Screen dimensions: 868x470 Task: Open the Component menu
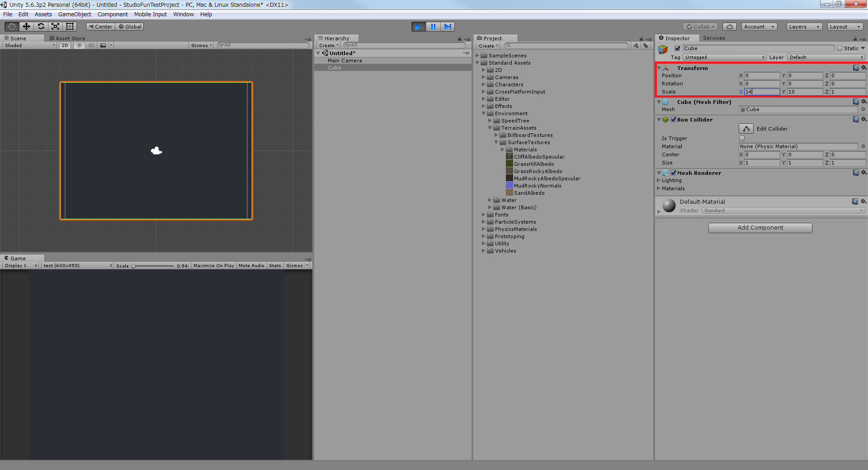[x=113, y=14]
